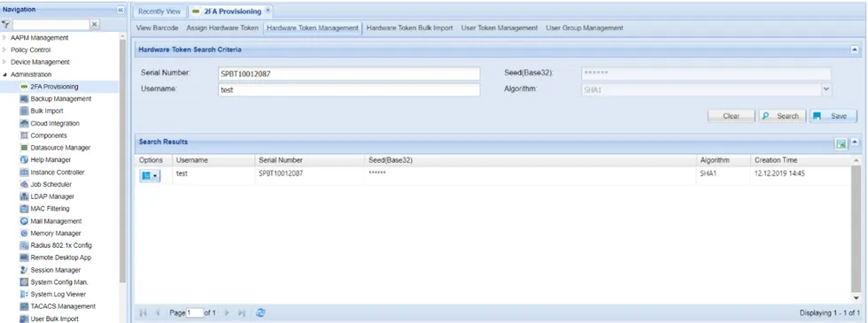The image size is (868, 323).
Task: Click the Search button
Action: click(782, 116)
